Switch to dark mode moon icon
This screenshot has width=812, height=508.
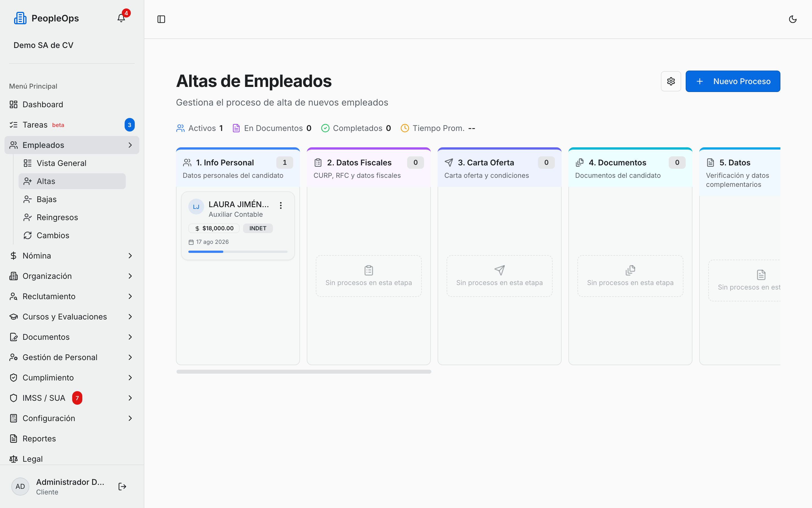793,19
